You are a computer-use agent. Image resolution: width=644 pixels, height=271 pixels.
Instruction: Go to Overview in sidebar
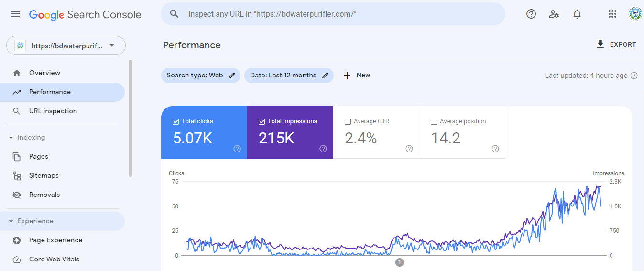point(44,73)
